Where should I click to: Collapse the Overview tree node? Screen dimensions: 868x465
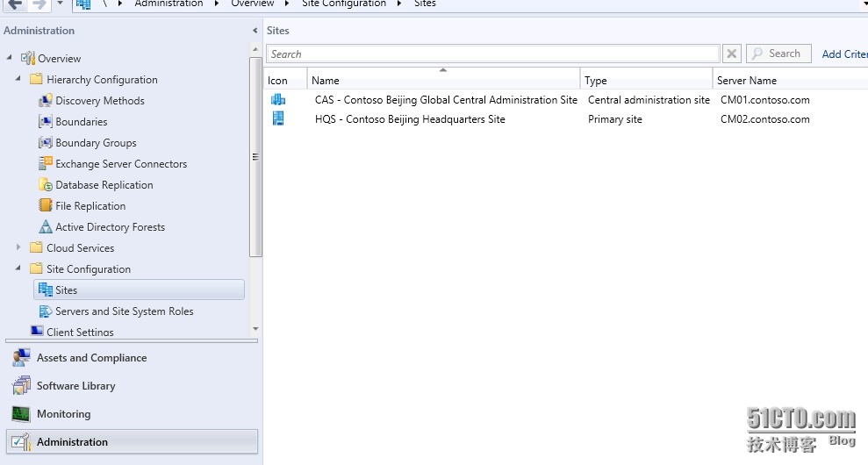[9, 57]
